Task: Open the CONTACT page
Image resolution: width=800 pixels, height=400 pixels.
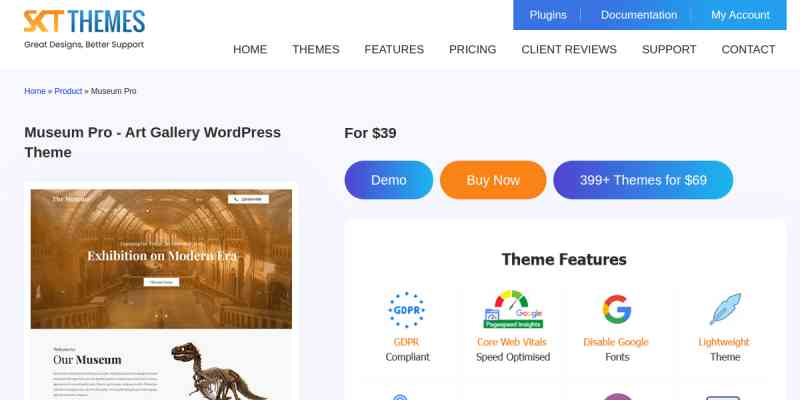Action: tap(748, 49)
